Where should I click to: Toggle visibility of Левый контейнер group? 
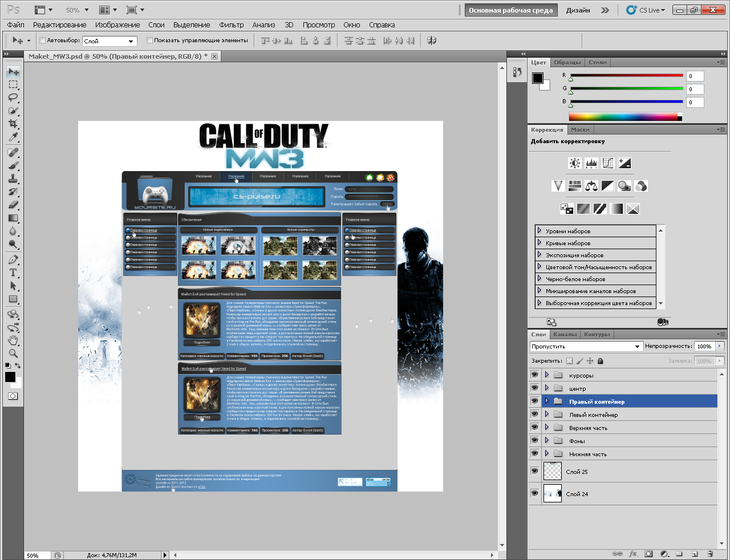pyautogui.click(x=534, y=414)
